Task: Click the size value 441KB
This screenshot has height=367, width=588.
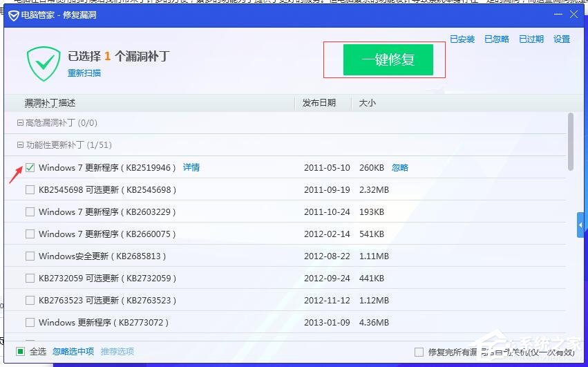Action: point(372,279)
